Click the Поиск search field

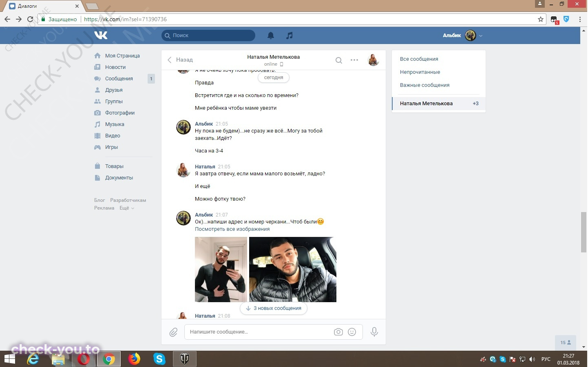tap(208, 35)
